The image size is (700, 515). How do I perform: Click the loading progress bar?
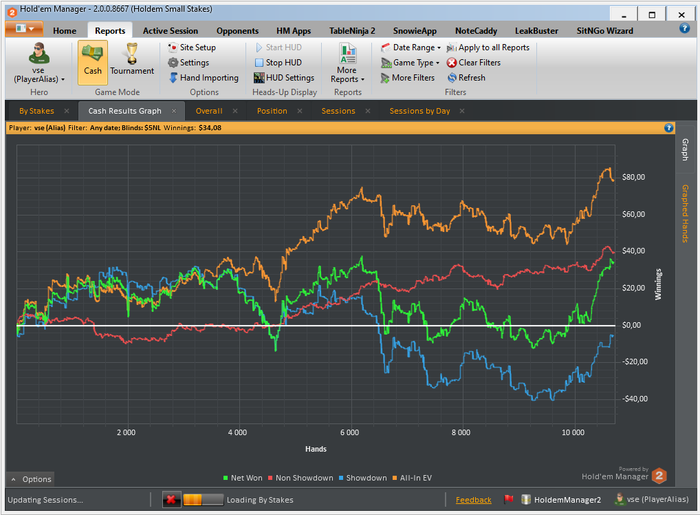coord(203,499)
